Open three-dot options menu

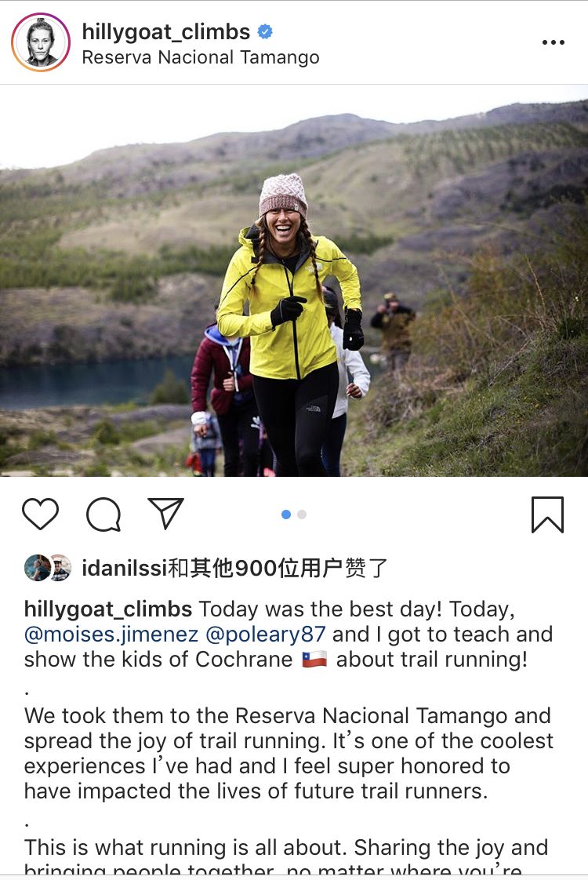(x=554, y=42)
